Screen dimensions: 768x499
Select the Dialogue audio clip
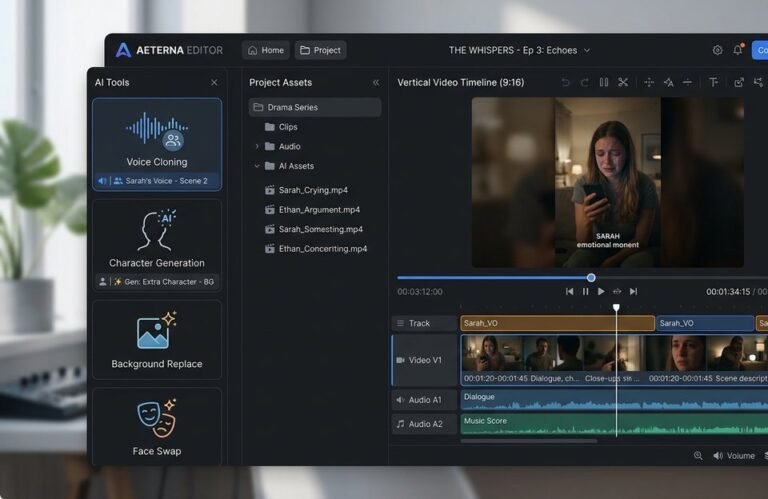[614, 400]
